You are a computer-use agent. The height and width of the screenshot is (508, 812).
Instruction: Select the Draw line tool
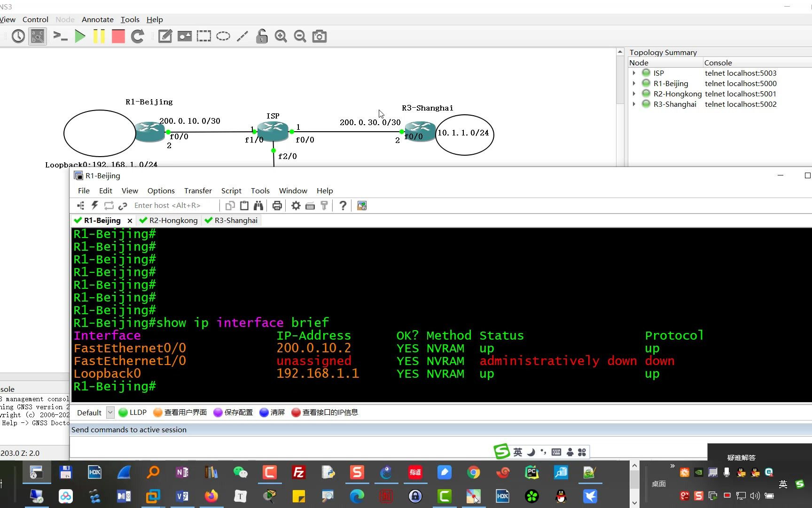[x=242, y=36]
